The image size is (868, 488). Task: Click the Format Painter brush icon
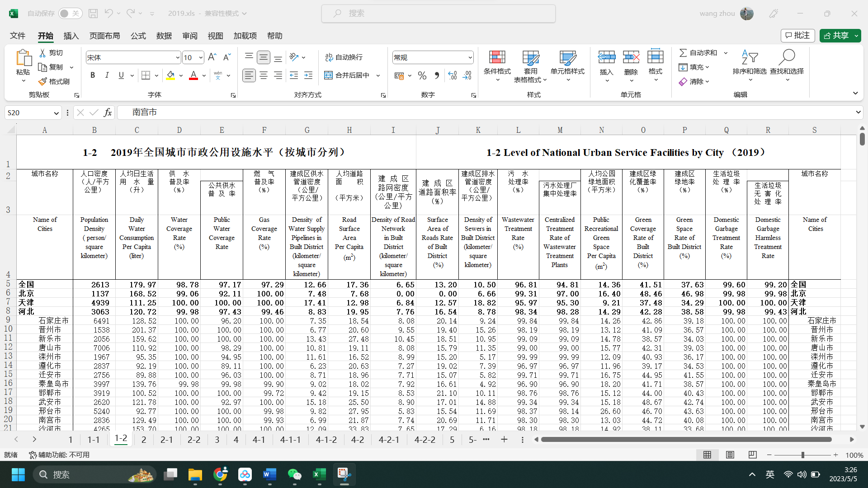click(42, 81)
